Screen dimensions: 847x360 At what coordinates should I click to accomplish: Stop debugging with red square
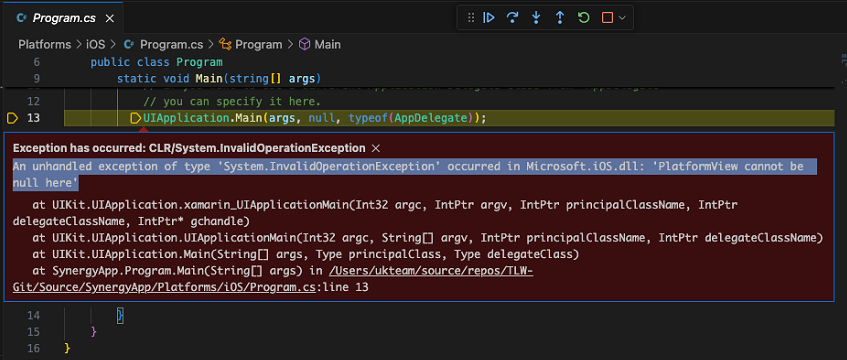point(607,18)
